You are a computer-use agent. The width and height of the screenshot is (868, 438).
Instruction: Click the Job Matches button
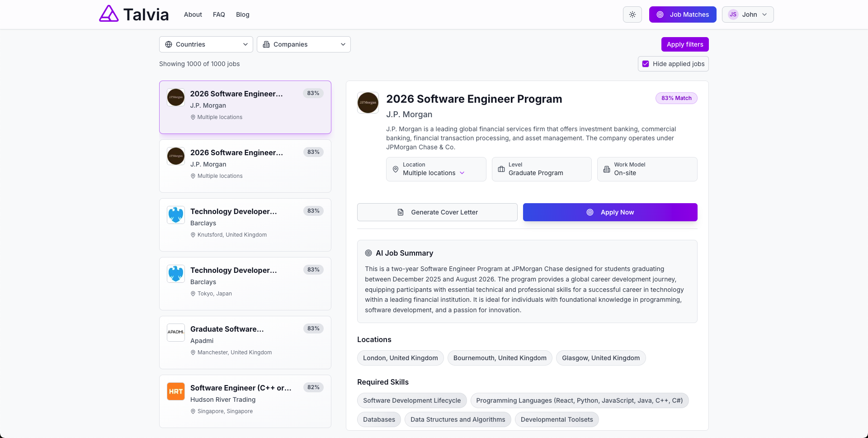(x=683, y=14)
